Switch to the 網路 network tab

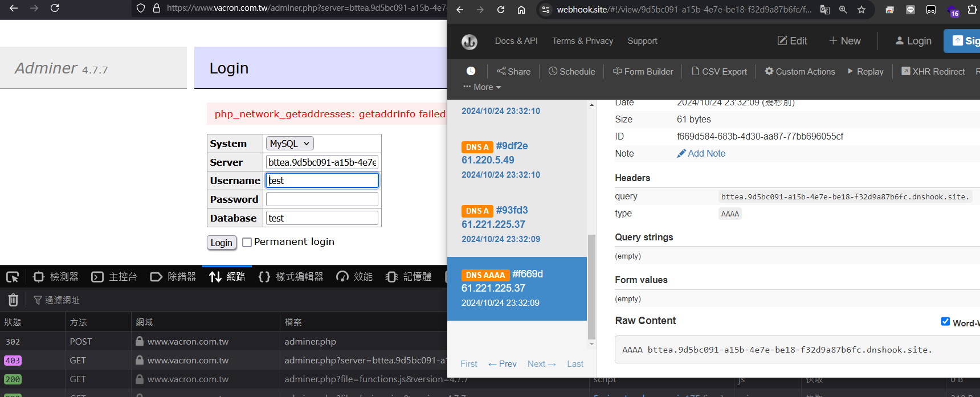point(227,277)
